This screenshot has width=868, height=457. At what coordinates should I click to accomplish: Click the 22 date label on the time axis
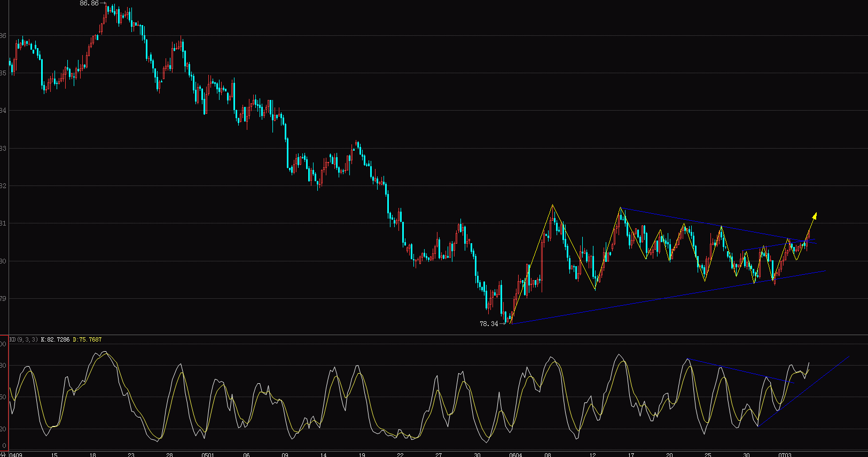[x=400, y=455]
